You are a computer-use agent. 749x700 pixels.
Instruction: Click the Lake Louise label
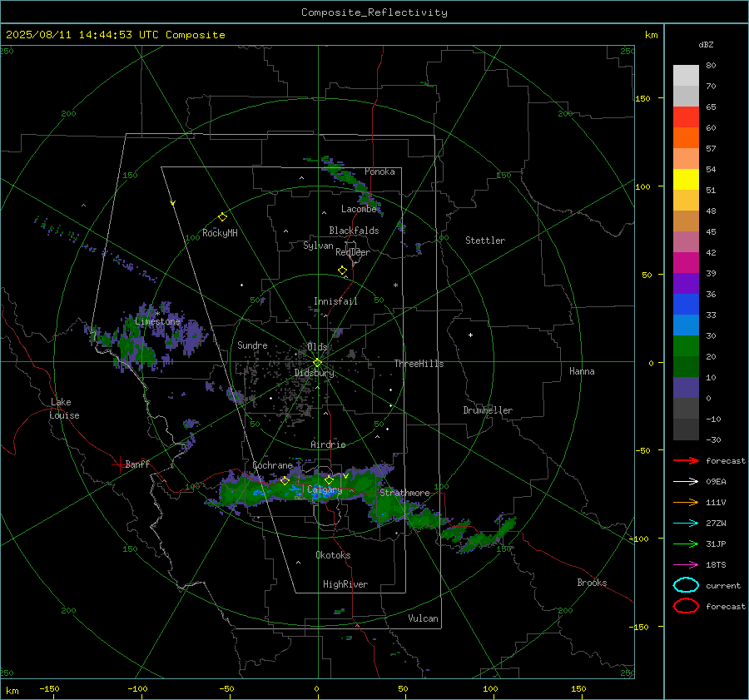(x=64, y=409)
